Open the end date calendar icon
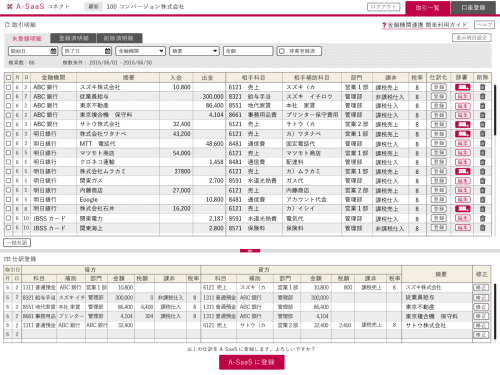Image resolution: width=500 pixels, height=375 pixels. click(x=108, y=51)
